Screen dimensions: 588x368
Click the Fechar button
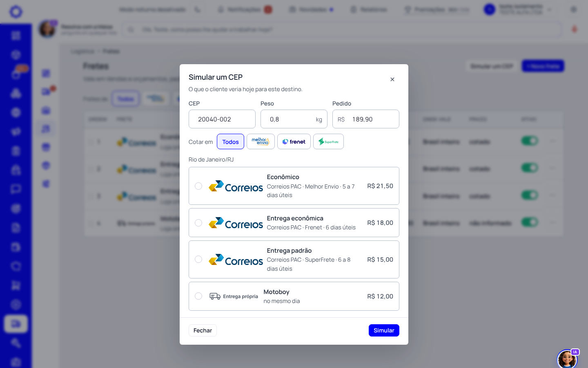pos(203,330)
